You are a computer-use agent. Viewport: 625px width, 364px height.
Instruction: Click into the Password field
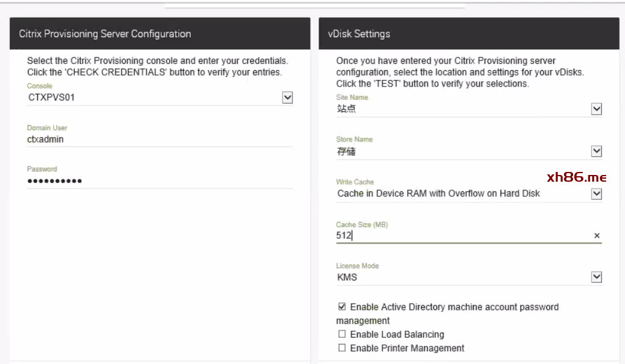coord(159,181)
